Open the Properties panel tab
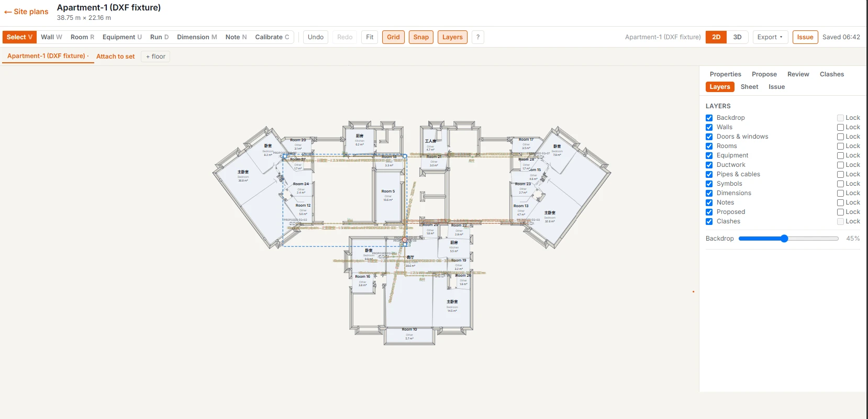Image resolution: width=868 pixels, height=419 pixels. point(725,74)
